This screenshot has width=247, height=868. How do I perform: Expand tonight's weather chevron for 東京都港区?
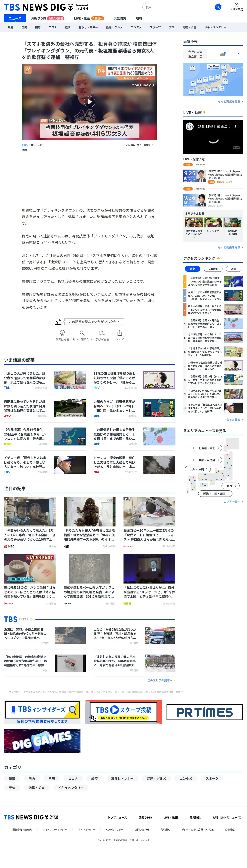click(239, 54)
